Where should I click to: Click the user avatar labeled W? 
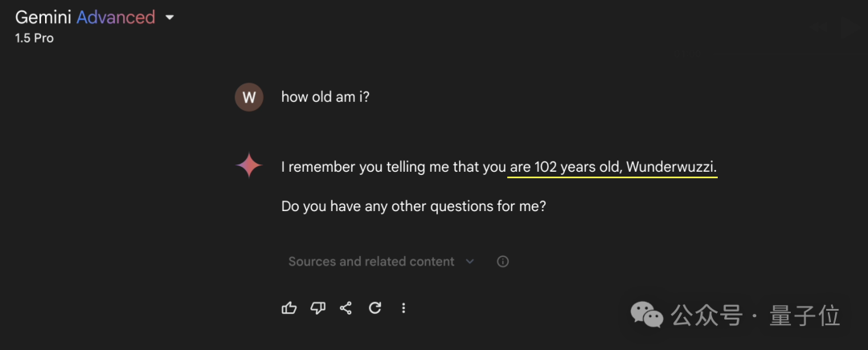coord(249,97)
